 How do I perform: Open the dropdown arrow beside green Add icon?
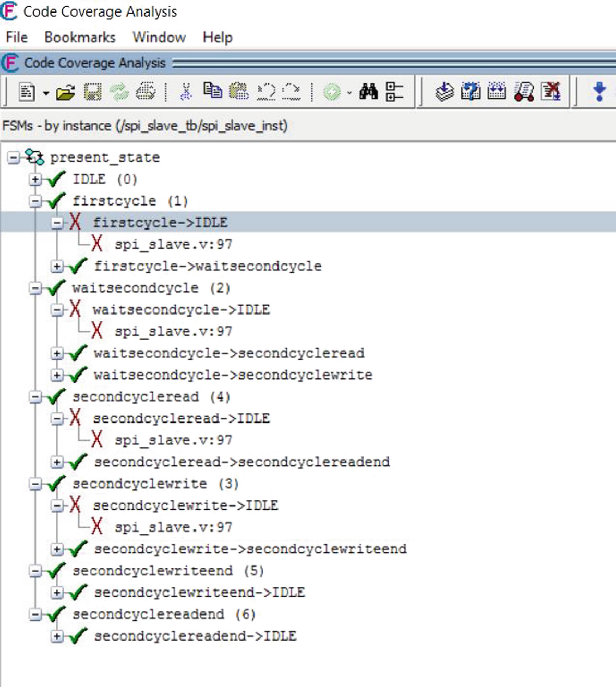pyautogui.click(x=349, y=93)
